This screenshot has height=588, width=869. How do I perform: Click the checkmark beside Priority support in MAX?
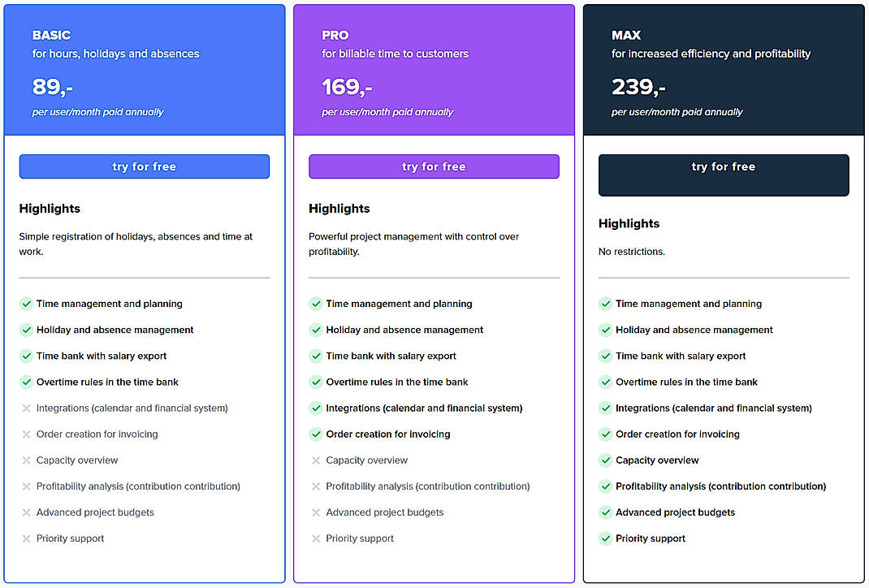(x=605, y=538)
